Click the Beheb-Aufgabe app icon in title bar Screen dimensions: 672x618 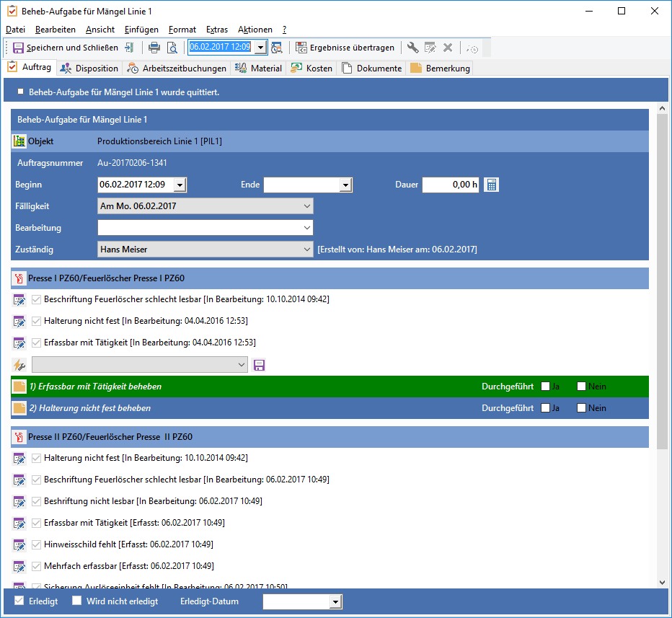[12, 11]
